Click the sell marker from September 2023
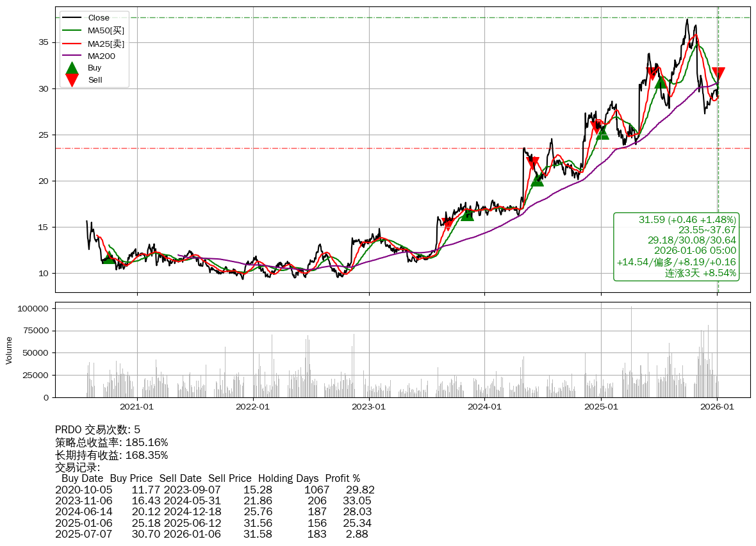The height and width of the screenshot is (546, 756). click(448, 224)
